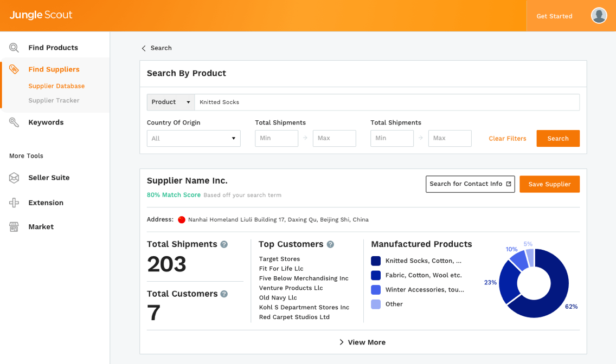Click the Knitted Socks swatch in the chart legend
This screenshot has width=616, height=364.
[x=376, y=261]
